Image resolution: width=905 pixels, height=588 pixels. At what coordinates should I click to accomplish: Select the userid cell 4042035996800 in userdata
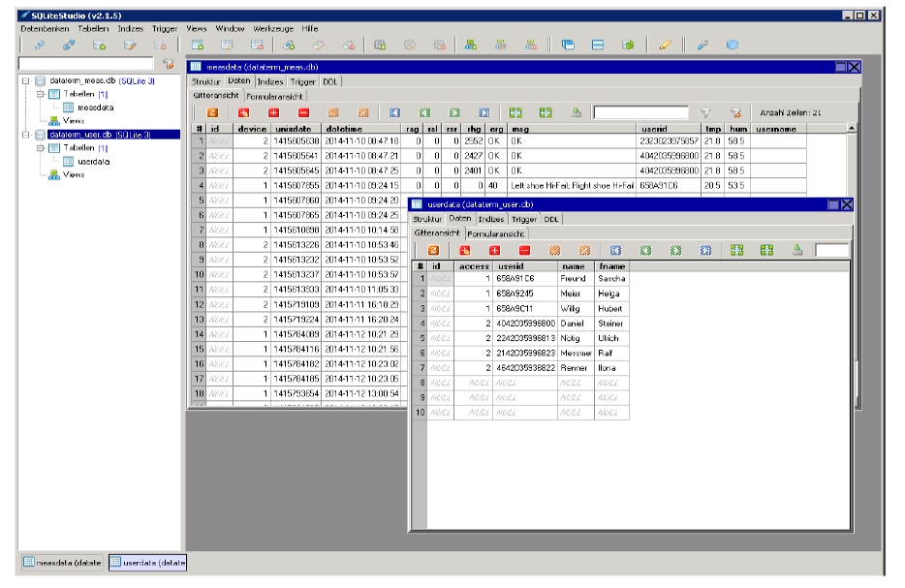tap(525, 324)
